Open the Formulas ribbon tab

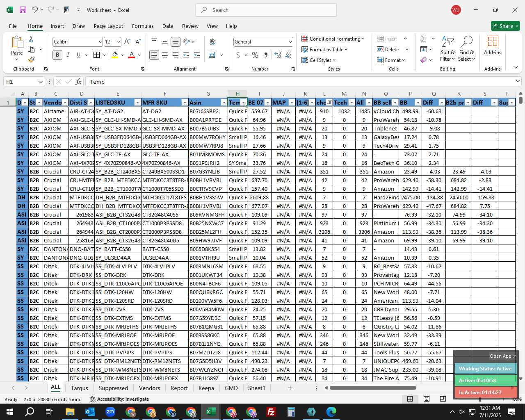143,26
